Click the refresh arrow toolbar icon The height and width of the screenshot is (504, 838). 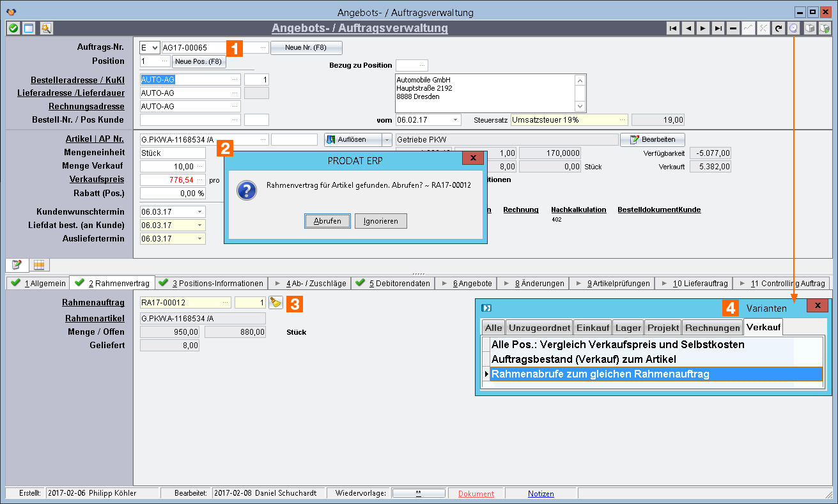coord(778,28)
